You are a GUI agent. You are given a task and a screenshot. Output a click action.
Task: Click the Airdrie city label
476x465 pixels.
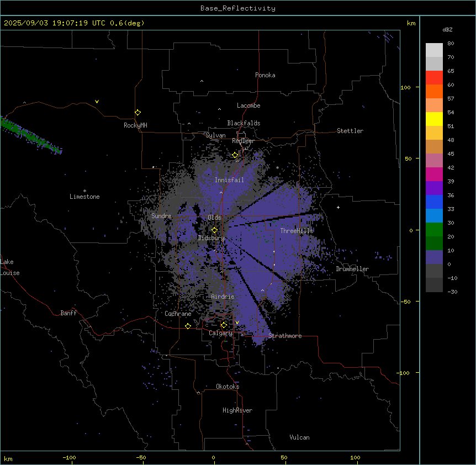[223, 297]
